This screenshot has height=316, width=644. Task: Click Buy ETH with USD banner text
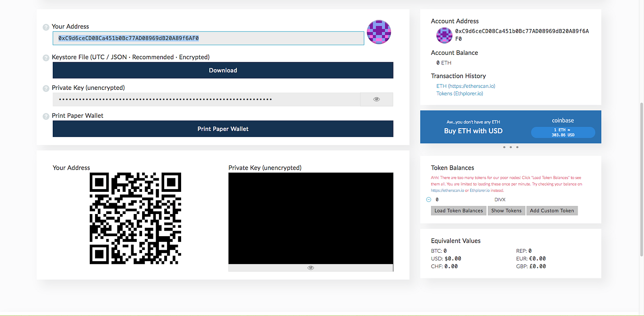[473, 131]
